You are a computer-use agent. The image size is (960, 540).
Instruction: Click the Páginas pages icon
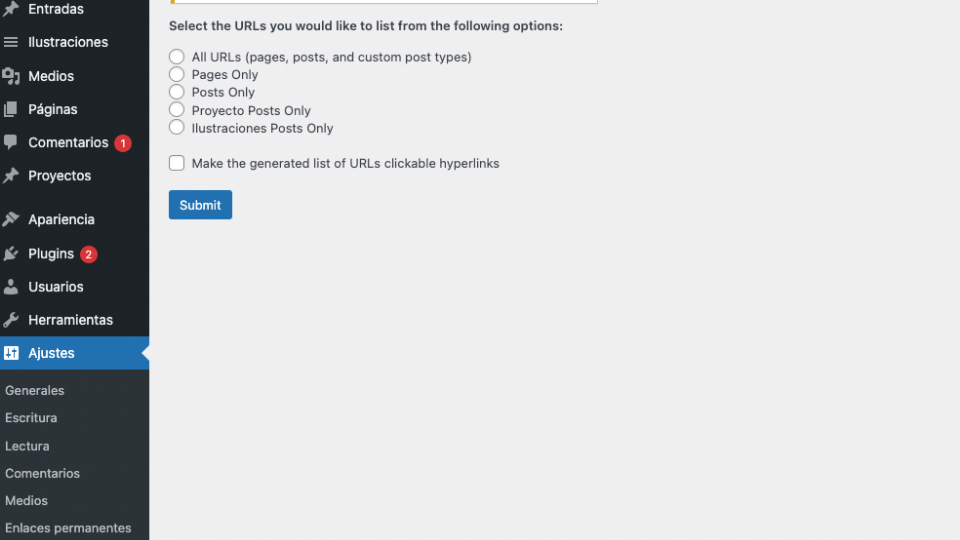[10, 109]
